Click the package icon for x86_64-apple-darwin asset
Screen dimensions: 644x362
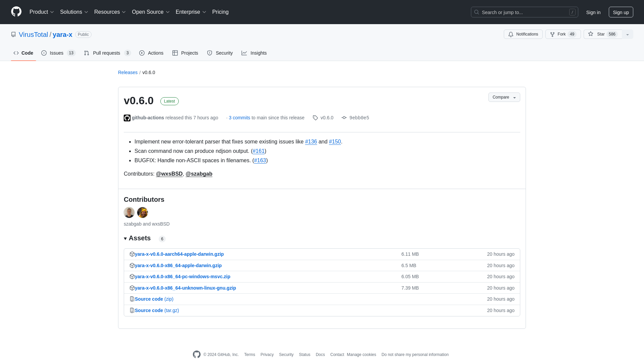(x=132, y=266)
